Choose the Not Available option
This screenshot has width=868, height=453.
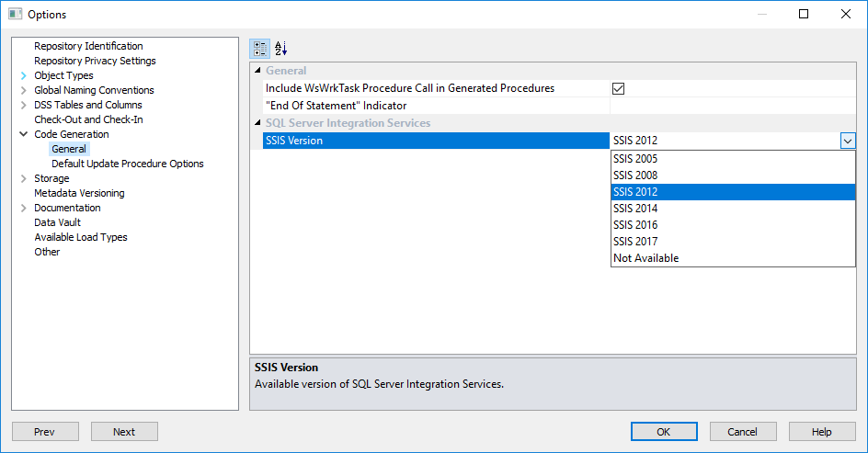[645, 258]
